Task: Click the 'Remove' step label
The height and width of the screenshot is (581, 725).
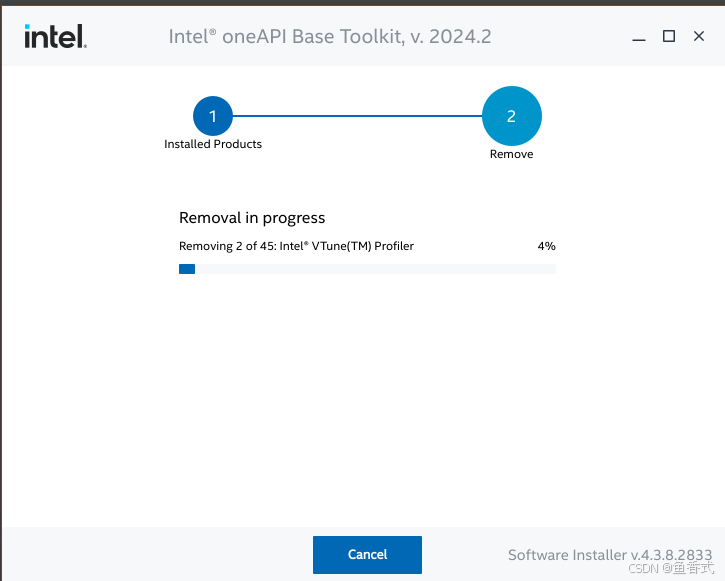Action: pos(511,154)
